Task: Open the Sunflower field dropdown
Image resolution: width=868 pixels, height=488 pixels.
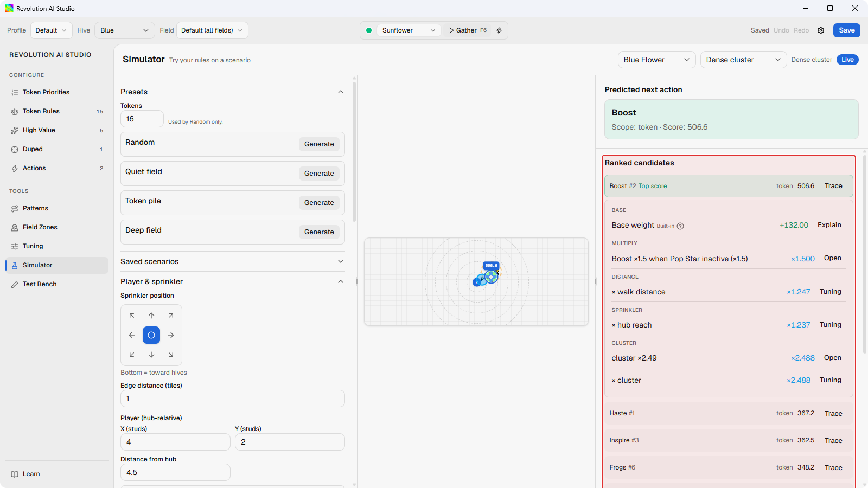Action: pyautogui.click(x=409, y=30)
